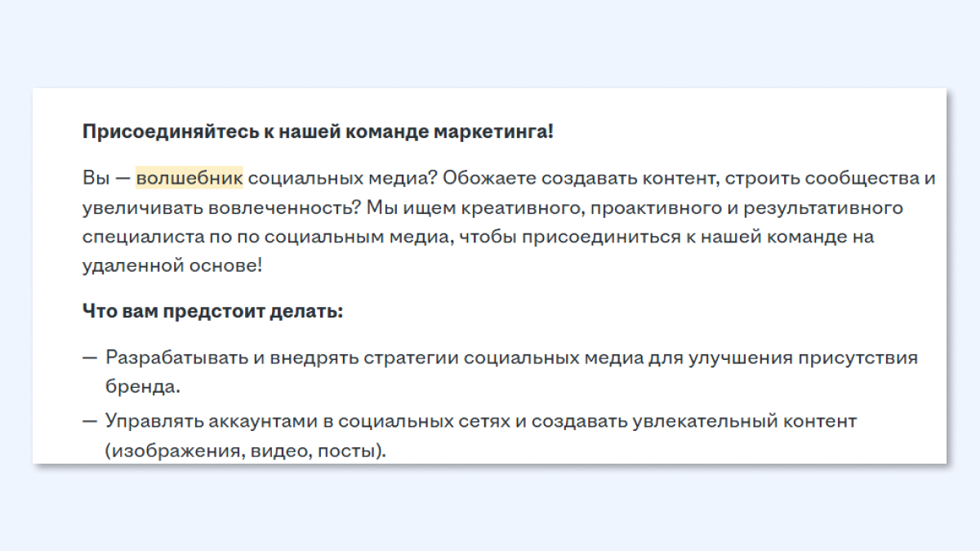Click the dash before "Управлять"
Viewport: 980px width, 551px height.
coord(89,421)
